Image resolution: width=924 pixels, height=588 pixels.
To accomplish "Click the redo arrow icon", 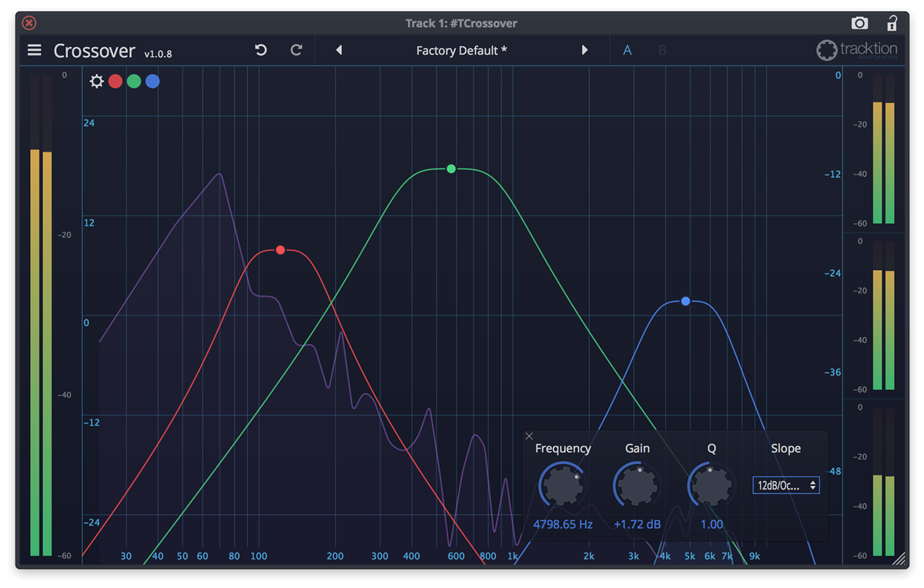I will 296,49.
